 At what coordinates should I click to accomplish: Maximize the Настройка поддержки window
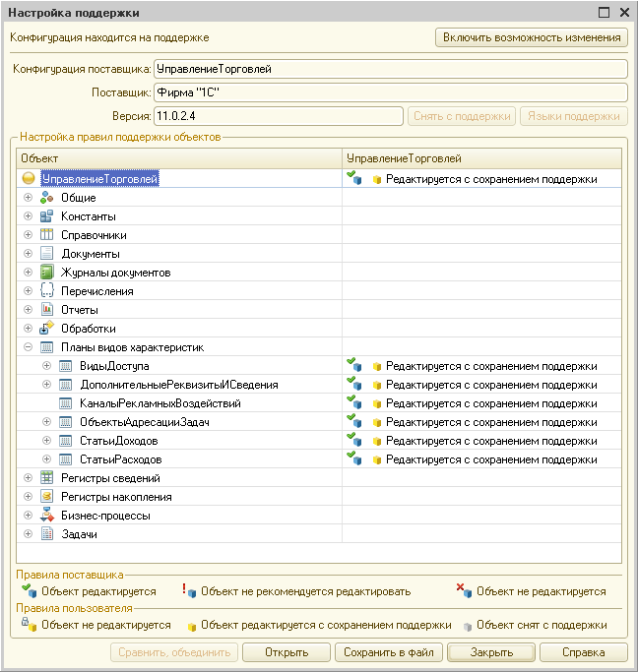point(604,13)
